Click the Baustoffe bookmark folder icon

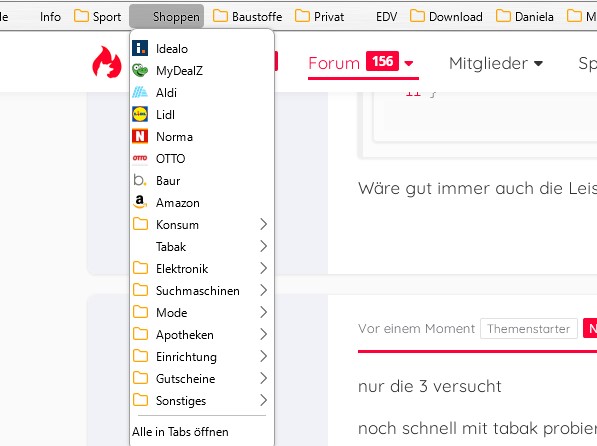tap(220, 16)
